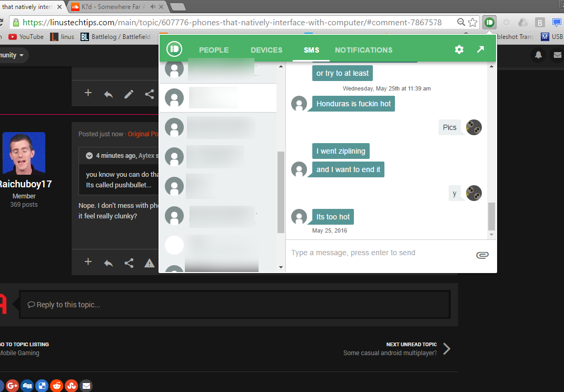Share topic via Google Plus icon
The height and width of the screenshot is (392, 564).
click(12, 386)
